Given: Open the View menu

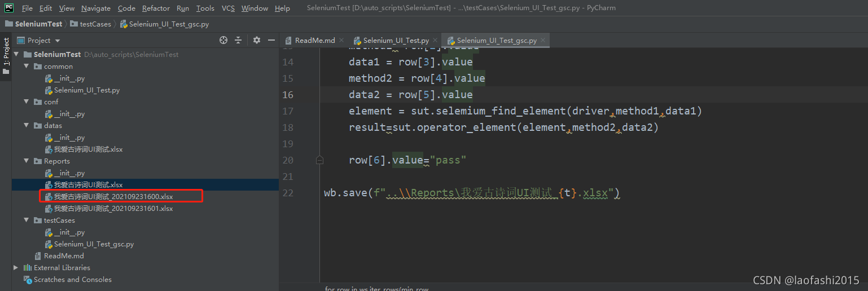Looking at the screenshot, I should click(67, 8).
